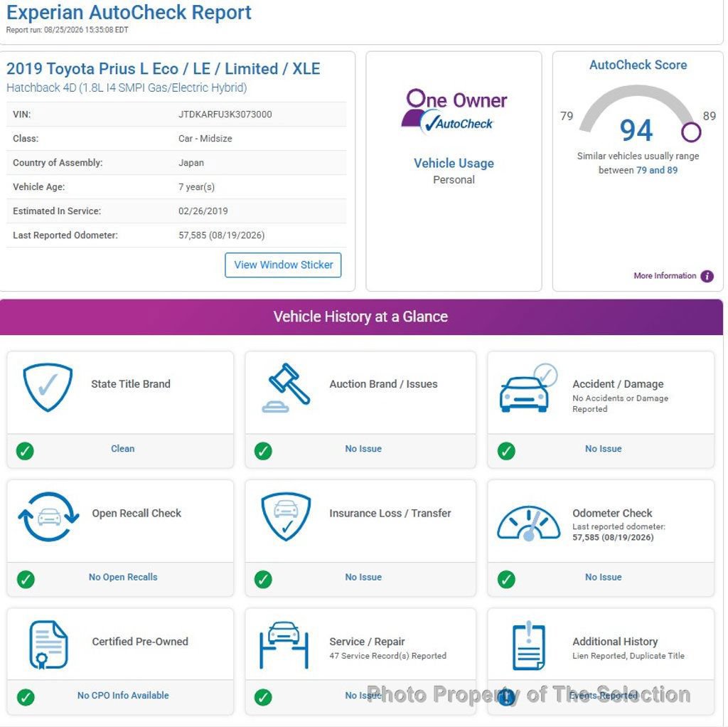Click the Report run timestamp text
Viewport: 728px width, 727px height.
(67, 30)
